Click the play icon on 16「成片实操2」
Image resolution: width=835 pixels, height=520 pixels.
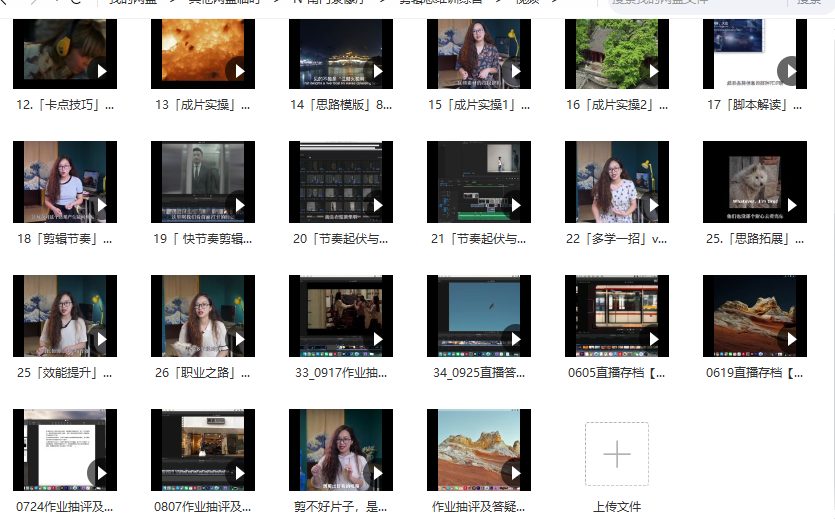[653, 71]
